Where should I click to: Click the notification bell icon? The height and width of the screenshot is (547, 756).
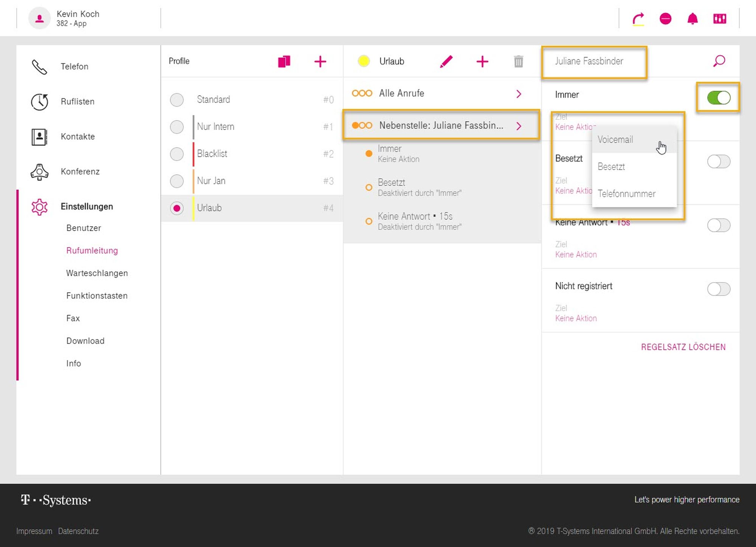(692, 19)
